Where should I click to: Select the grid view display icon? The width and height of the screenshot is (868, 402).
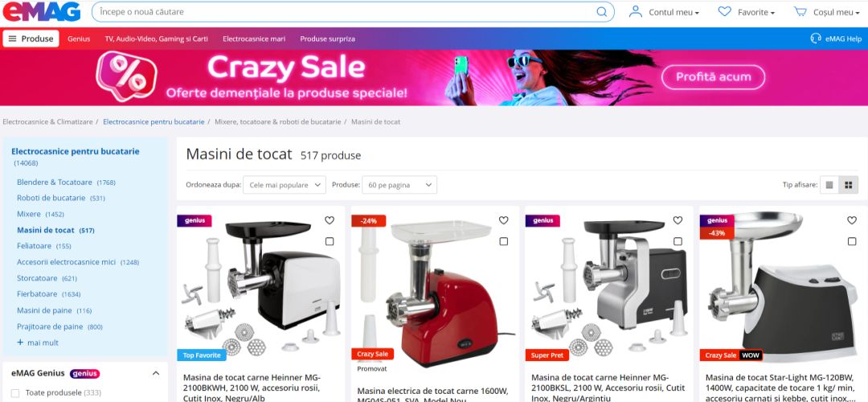coord(848,185)
